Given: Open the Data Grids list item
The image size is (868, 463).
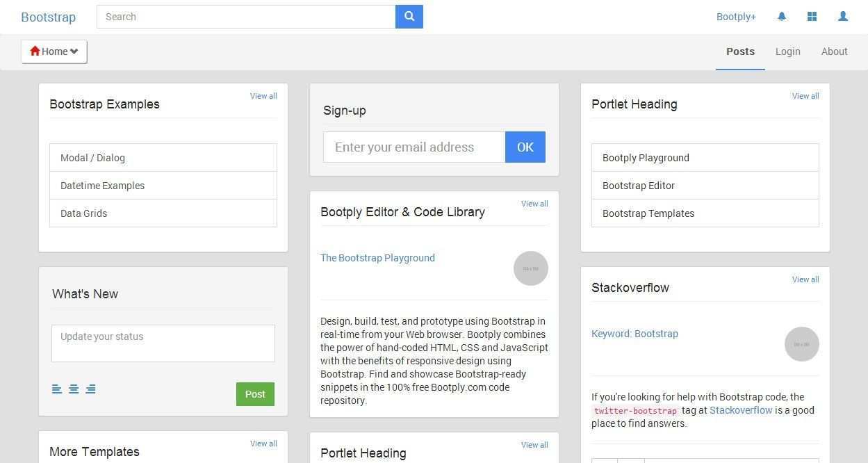Looking at the screenshot, I should [163, 213].
